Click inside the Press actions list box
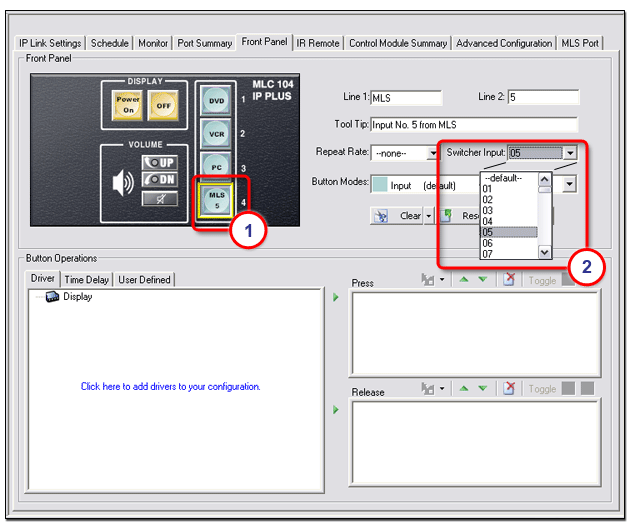 click(x=476, y=333)
